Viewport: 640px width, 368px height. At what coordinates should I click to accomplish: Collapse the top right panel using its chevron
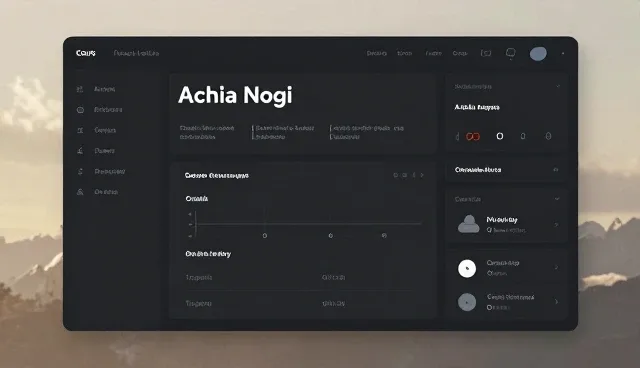pos(558,86)
